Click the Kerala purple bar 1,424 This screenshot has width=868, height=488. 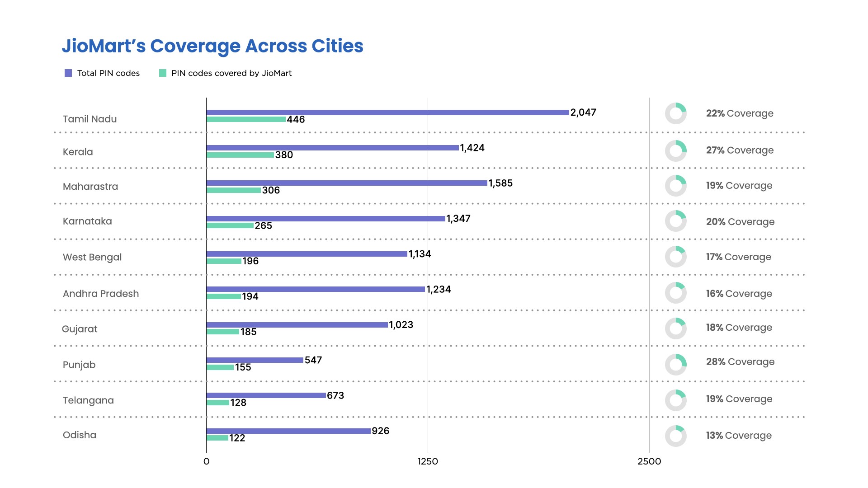point(333,148)
